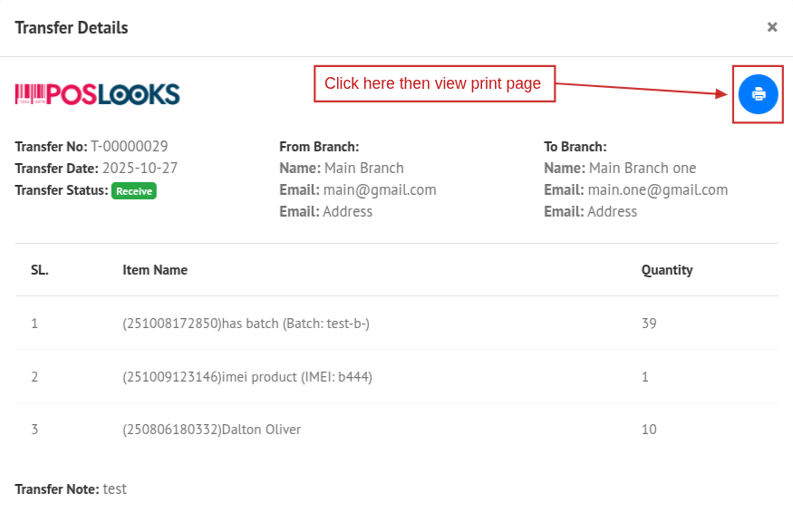Click the red 'Click here then view print page' callout
This screenshot has height=532, width=793.
coord(433,84)
